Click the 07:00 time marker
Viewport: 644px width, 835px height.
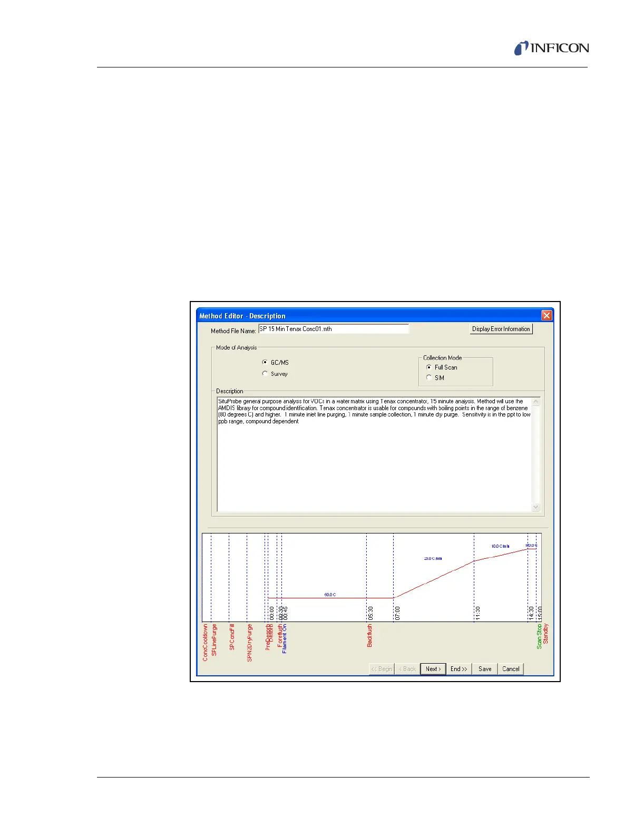point(397,613)
